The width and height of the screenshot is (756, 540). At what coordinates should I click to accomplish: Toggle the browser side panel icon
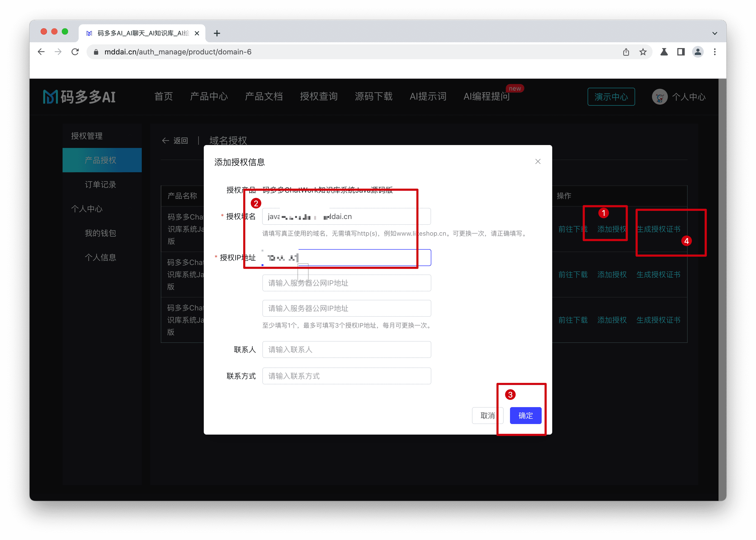681,52
